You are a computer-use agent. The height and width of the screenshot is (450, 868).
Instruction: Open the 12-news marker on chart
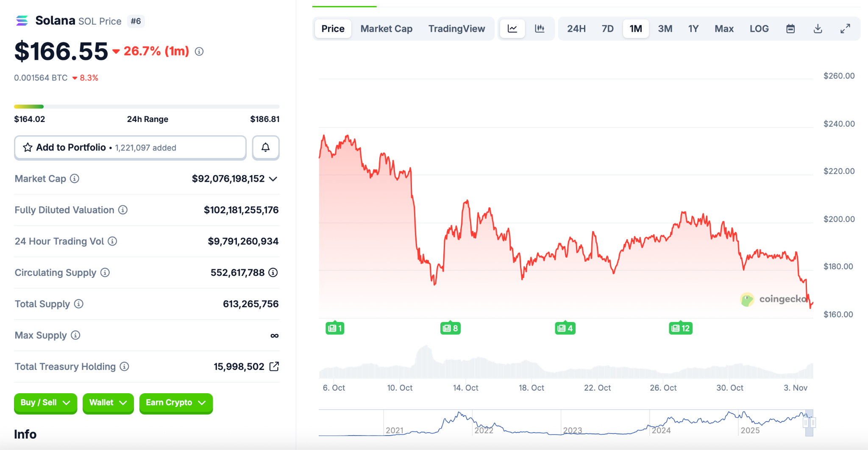pos(681,328)
